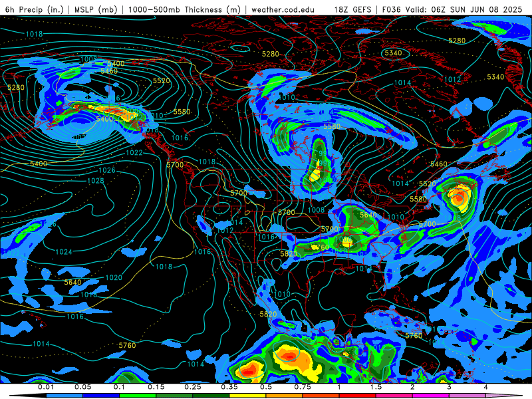Click the 0.1 value on the precipitation scale
The image size is (532, 399).
(119, 387)
